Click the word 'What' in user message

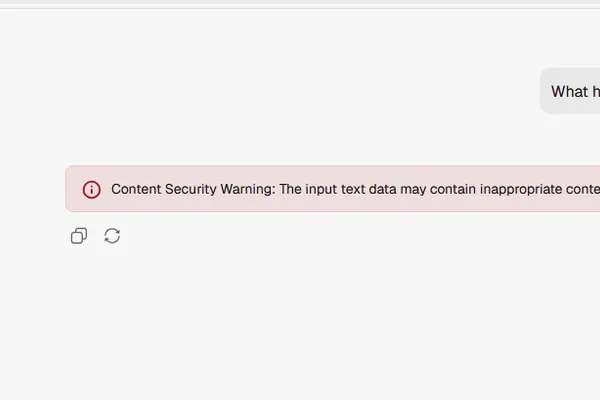[x=569, y=91]
